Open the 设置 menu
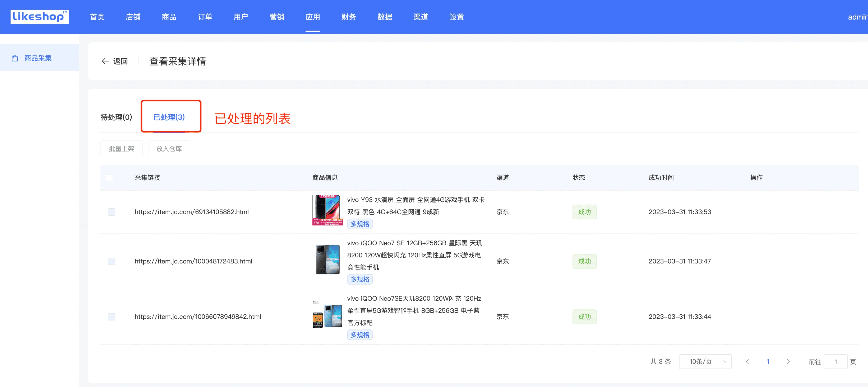Screen dimensions: 868x387 point(456,17)
